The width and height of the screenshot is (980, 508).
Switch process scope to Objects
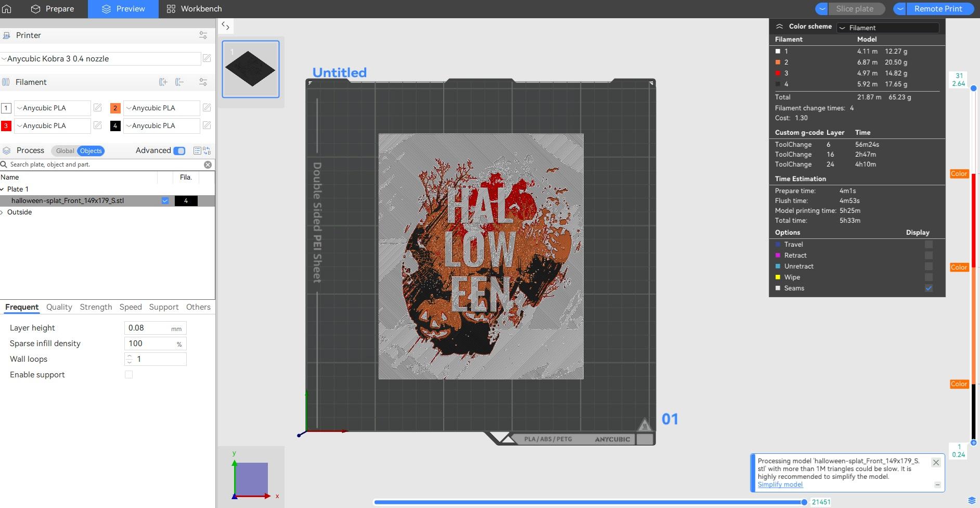91,151
